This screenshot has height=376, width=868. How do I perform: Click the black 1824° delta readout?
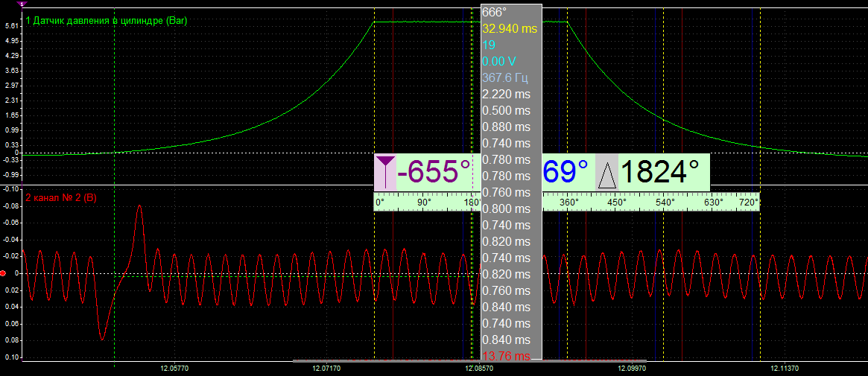coord(660,172)
